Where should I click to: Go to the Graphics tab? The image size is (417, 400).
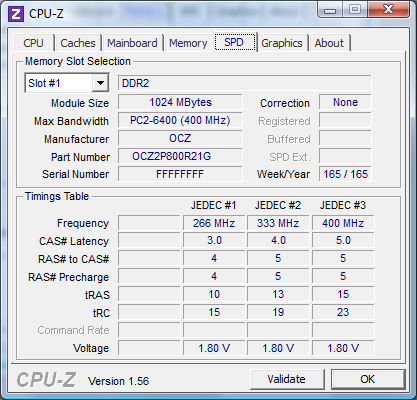coord(282,43)
